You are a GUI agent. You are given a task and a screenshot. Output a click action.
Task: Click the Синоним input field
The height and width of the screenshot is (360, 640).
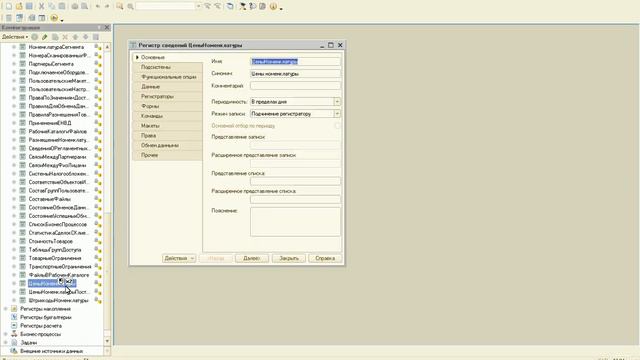pos(295,74)
